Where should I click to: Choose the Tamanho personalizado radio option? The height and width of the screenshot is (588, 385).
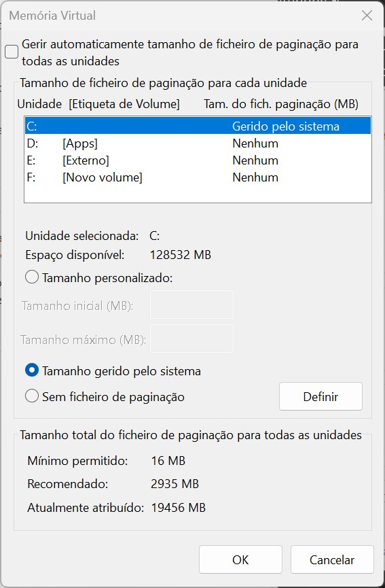pos(32,277)
